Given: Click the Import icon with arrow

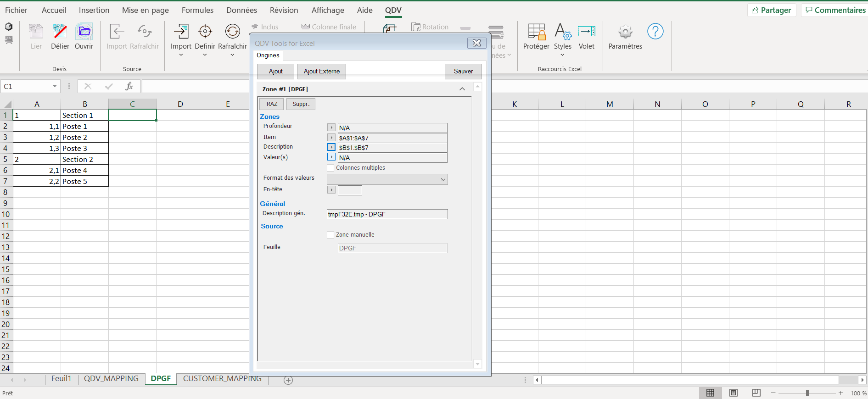Looking at the screenshot, I should [x=181, y=32].
